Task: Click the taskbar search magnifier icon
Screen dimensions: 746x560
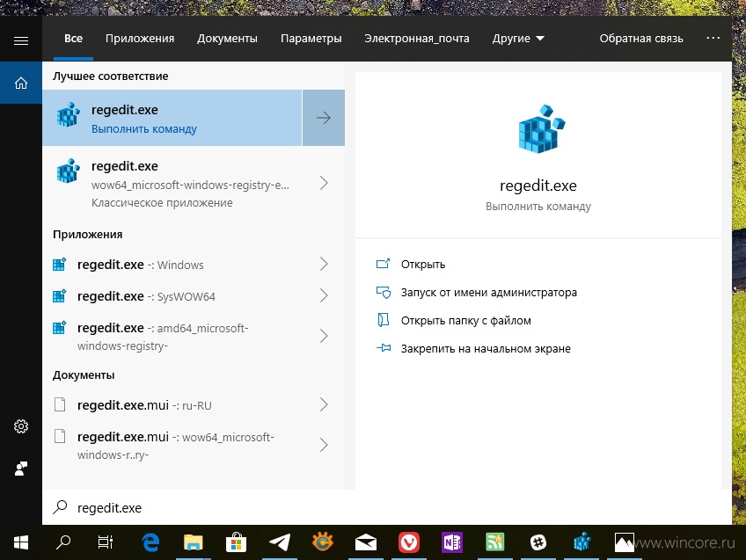Action: tap(63, 542)
